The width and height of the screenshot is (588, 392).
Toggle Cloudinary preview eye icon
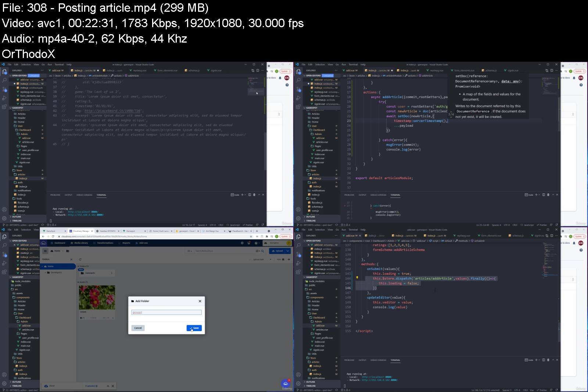pyautogui.click(x=289, y=259)
